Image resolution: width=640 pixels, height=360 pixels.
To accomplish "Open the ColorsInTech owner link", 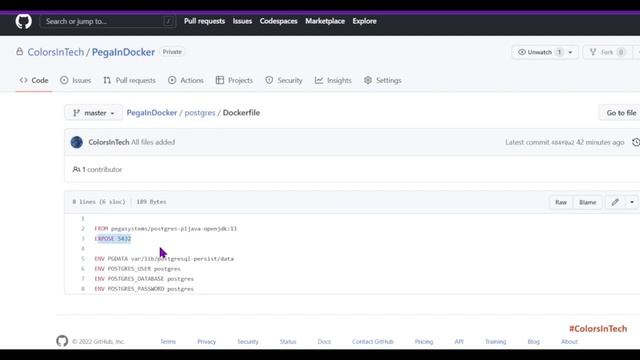I will coord(56,52).
